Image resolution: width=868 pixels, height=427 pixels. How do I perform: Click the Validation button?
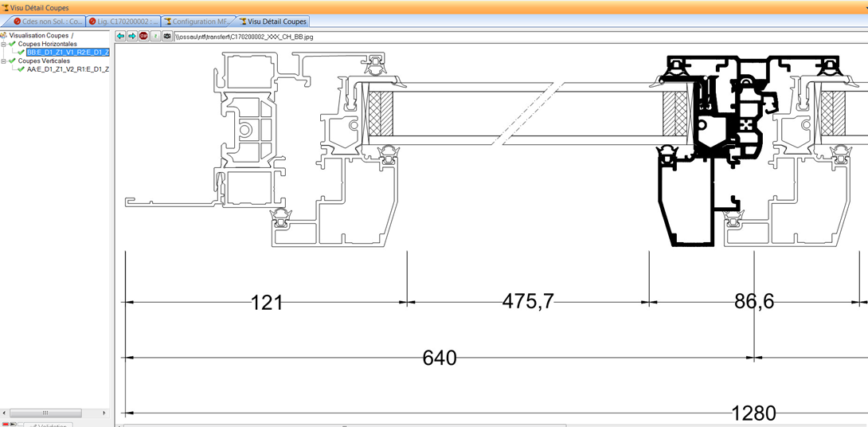[x=48, y=425]
